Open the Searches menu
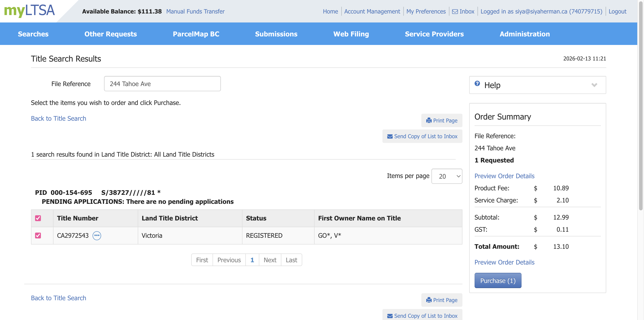644x320 pixels. click(33, 34)
